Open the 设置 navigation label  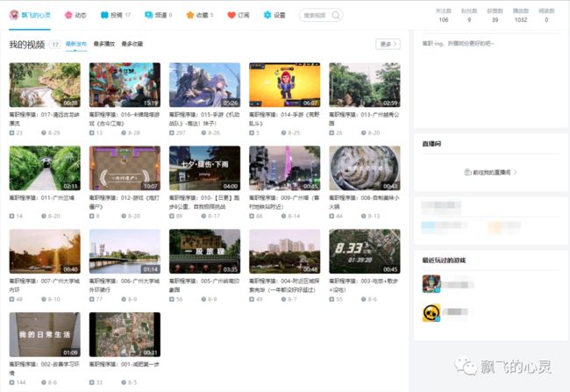(x=280, y=15)
